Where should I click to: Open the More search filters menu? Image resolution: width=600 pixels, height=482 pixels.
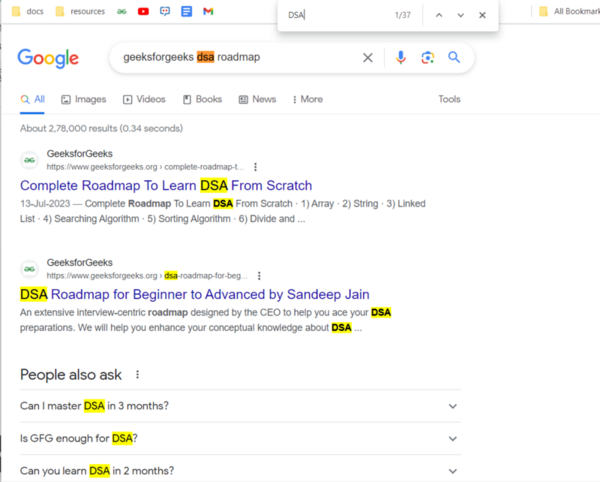(308, 99)
